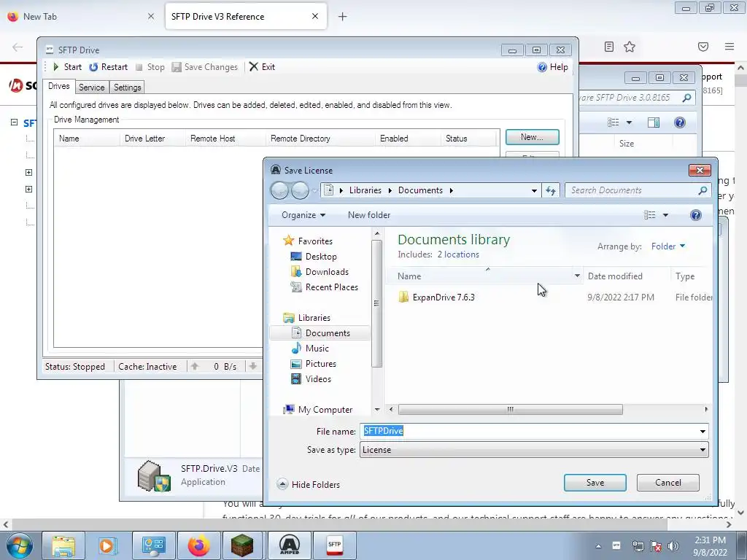Click Windows Start orb

click(x=20, y=545)
